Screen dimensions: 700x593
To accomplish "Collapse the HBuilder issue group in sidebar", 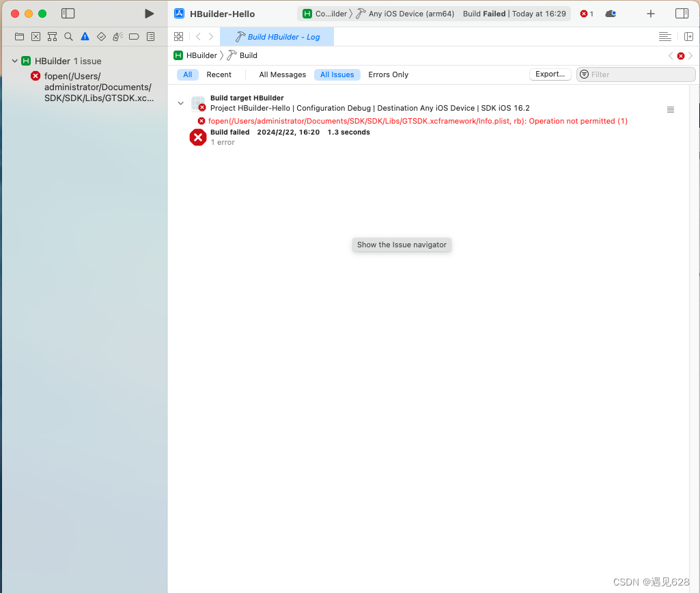I will (x=14, y=60).
